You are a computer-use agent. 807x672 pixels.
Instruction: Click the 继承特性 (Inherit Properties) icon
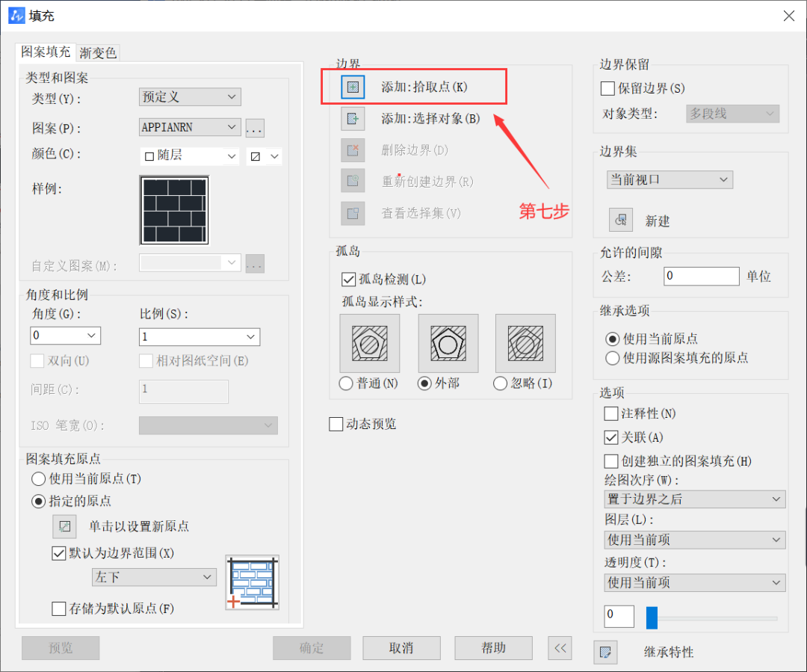point(605,652)
